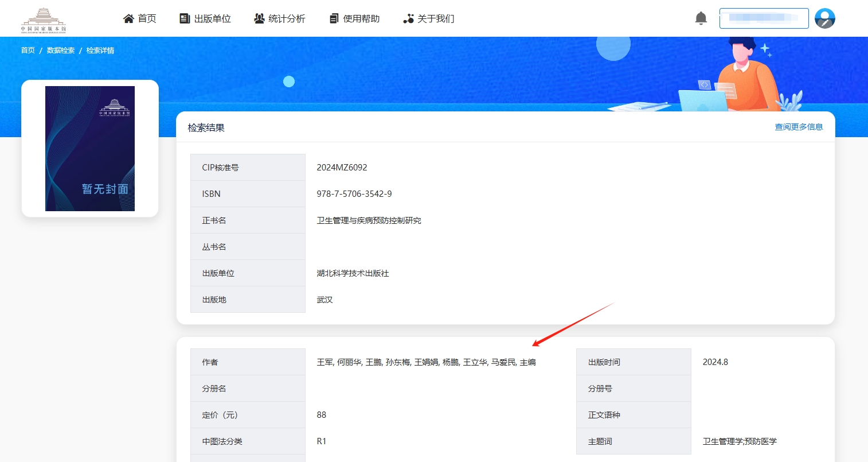Select ISBN 978-7-5706-3542-9
This screenshot has height=462, width=868.
tap(354, 194)
